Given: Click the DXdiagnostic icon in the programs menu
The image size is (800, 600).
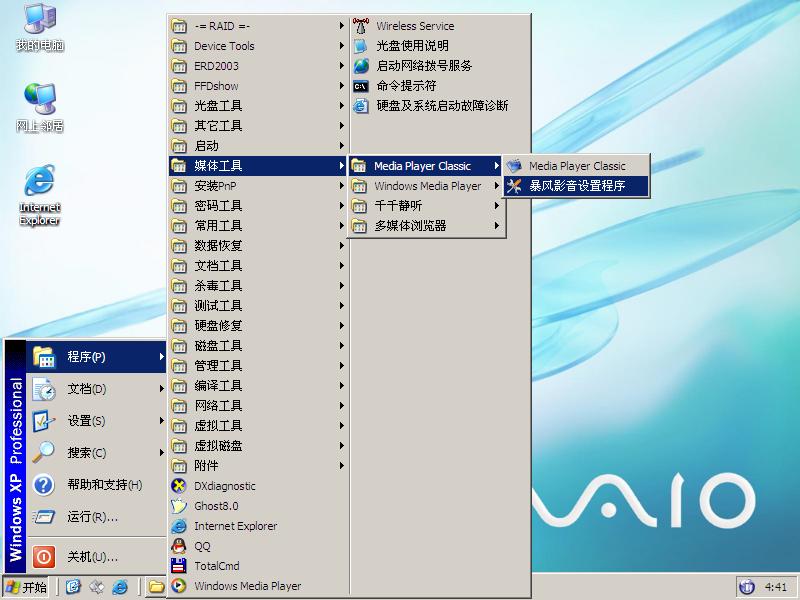Looking at the screenshot, I should [179, 486].
